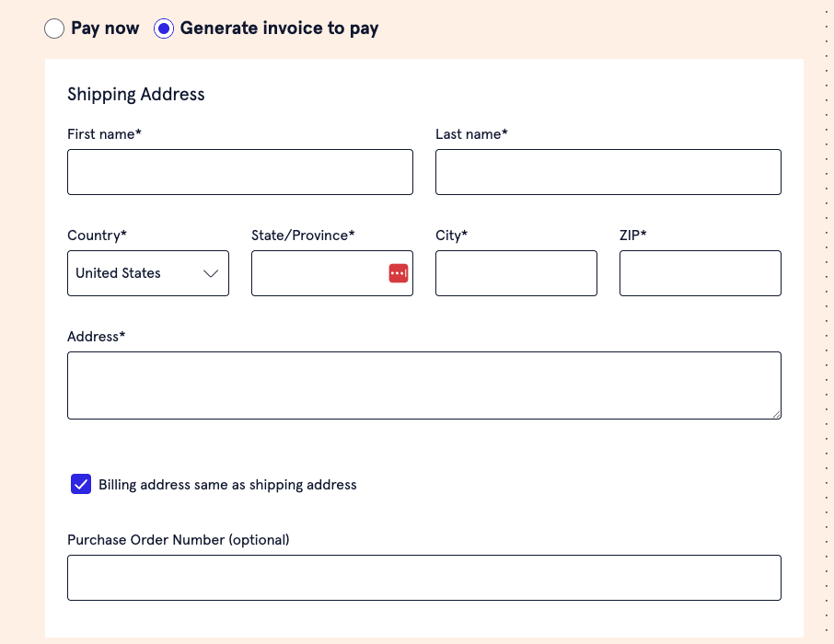
Task: Click the Address textarea resize handle
Action: coord(776,414)
